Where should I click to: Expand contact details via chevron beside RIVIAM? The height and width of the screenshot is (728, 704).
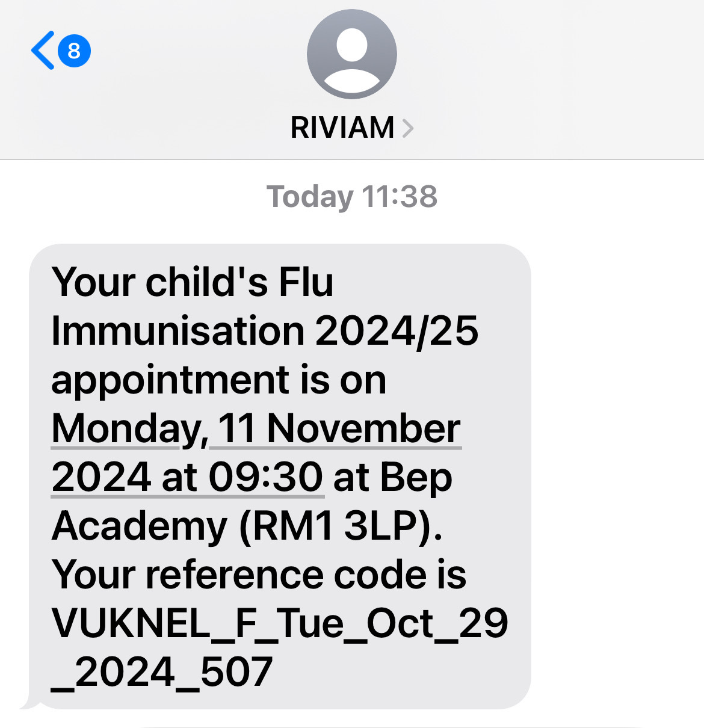click(x=408, y=128)
